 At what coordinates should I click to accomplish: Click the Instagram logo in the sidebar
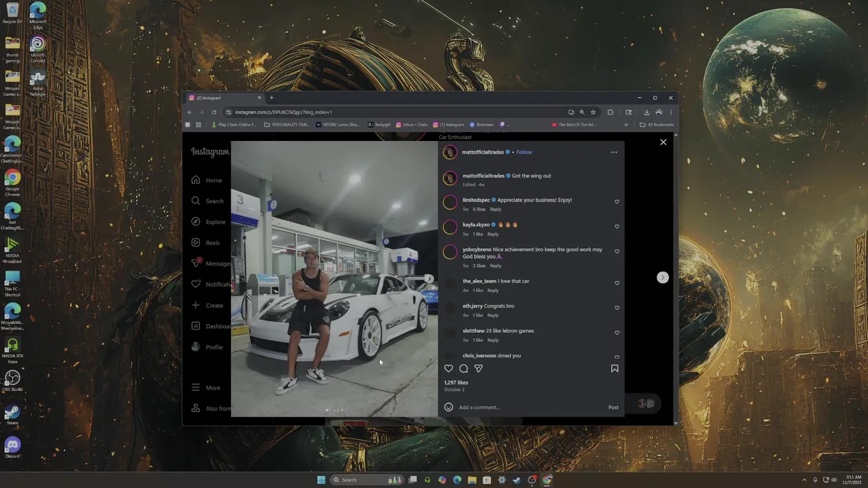point(210,152)
